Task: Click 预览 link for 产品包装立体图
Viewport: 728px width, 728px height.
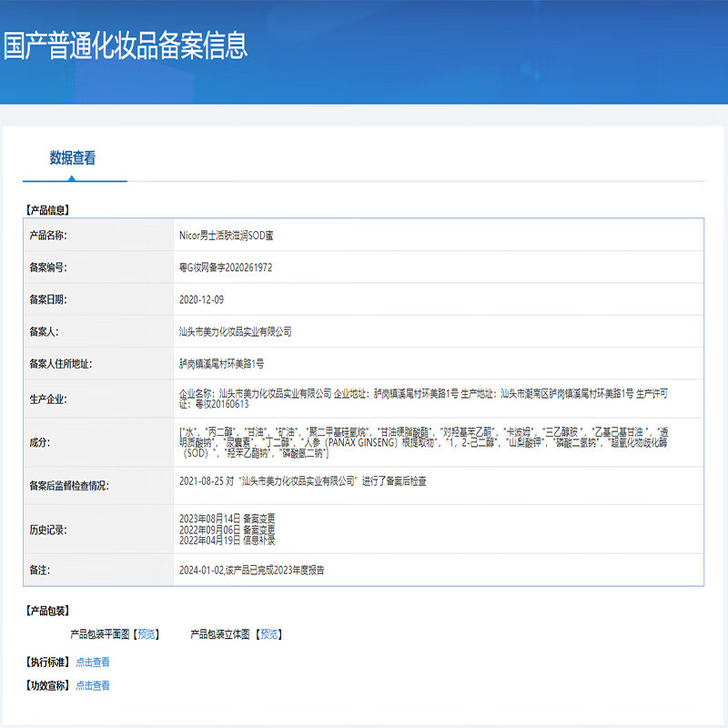Action: tap(268, 634)
